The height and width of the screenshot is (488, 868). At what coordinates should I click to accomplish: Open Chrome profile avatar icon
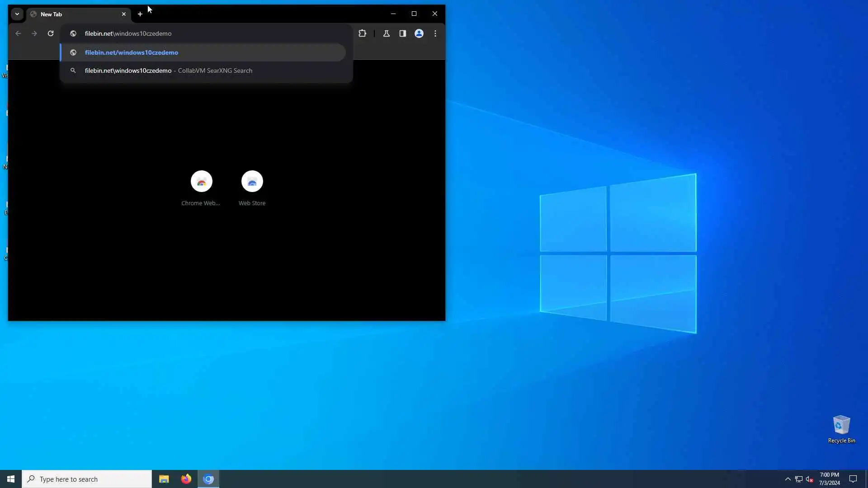coord(419,33)
